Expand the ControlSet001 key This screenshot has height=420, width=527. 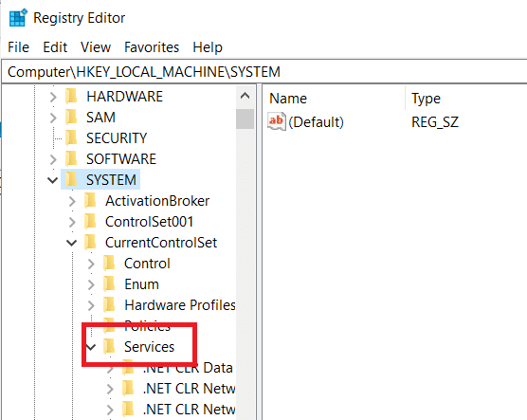pyautogui.click(x=72, y=222)
